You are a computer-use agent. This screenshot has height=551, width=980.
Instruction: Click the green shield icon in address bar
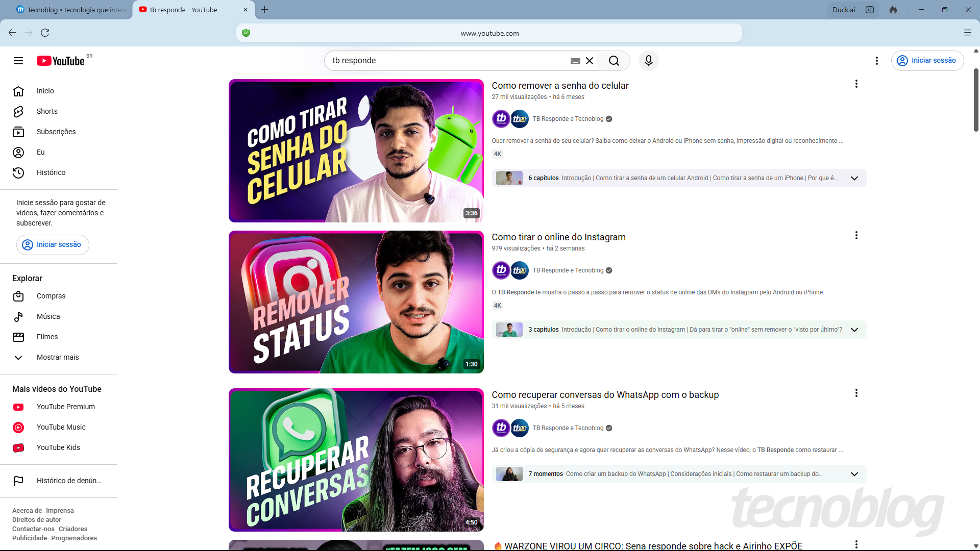click(x=246, y=33)
